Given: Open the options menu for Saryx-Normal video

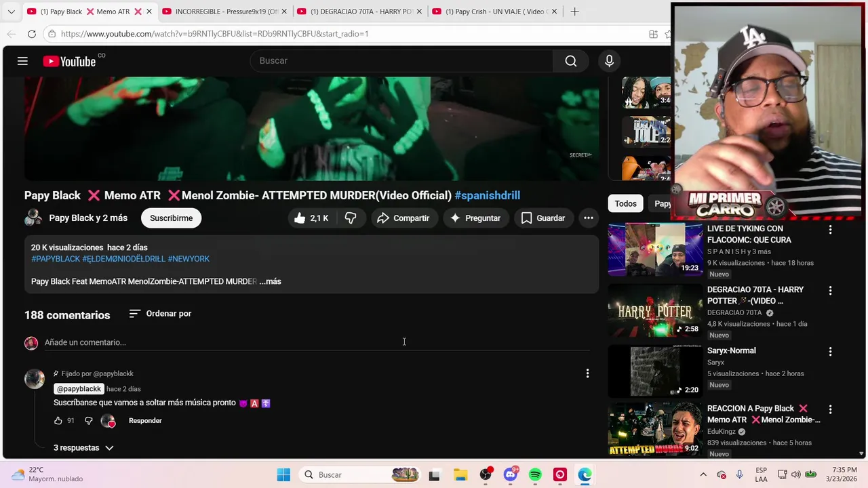Looking at the screenshot, I should 830,352.
